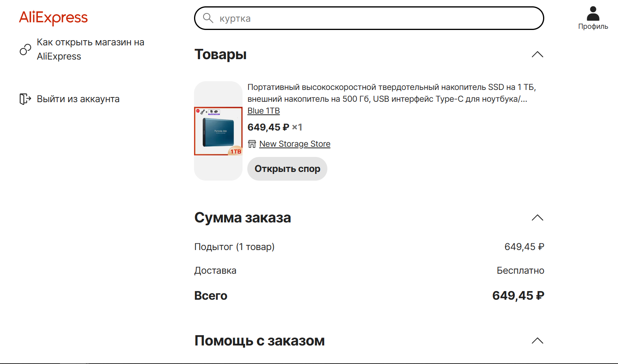Open the New Storage Store link
This screenshot has width=618, height=364.
tap(295, 144)
